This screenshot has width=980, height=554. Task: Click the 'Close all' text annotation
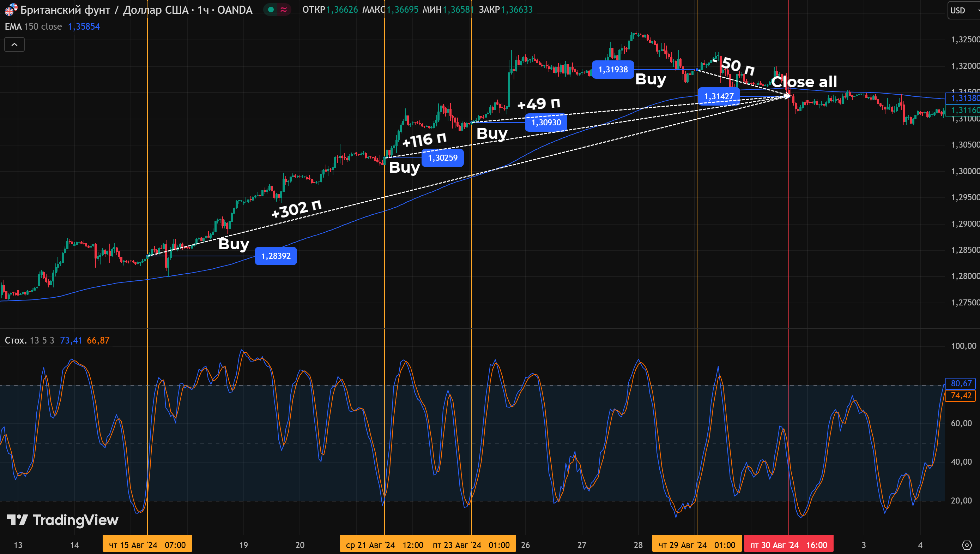click(x=804, y=82)
